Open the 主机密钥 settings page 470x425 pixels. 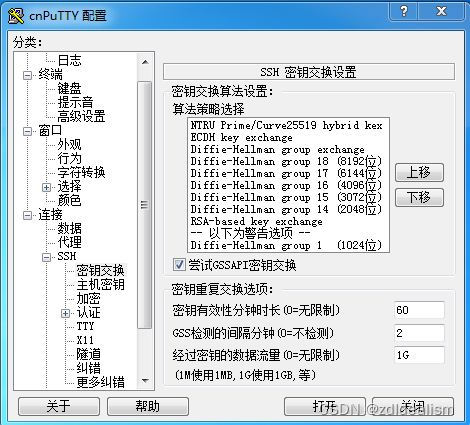point(100,284)
